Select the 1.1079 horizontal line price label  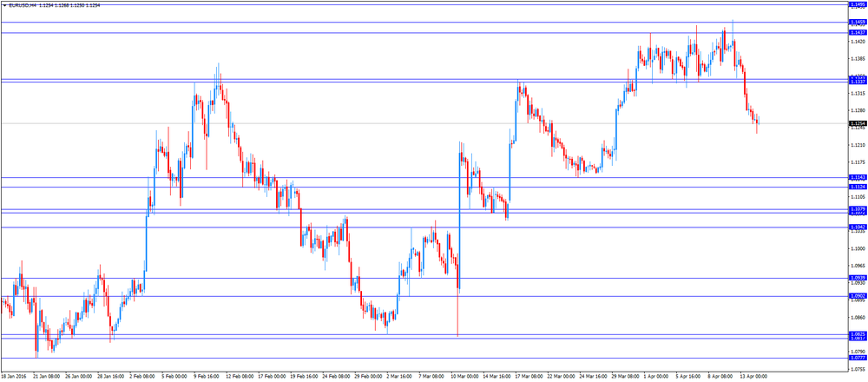pyautogui.click(x=857, y=208)
